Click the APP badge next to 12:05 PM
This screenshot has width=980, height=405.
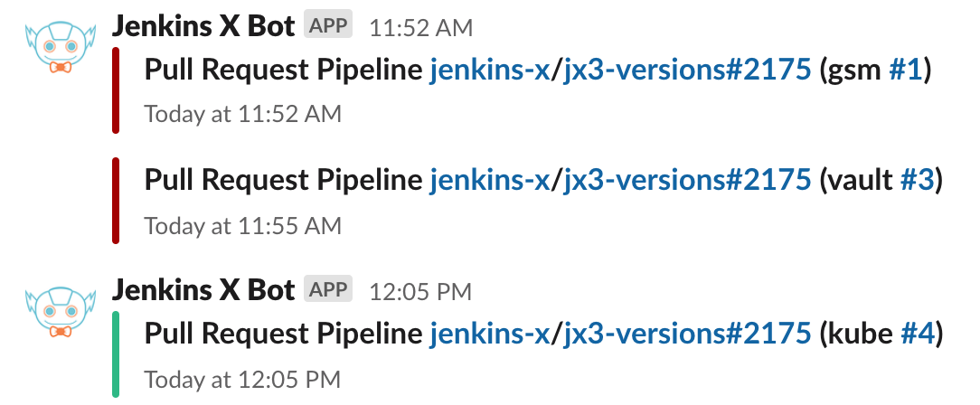[x=328, y=290]
